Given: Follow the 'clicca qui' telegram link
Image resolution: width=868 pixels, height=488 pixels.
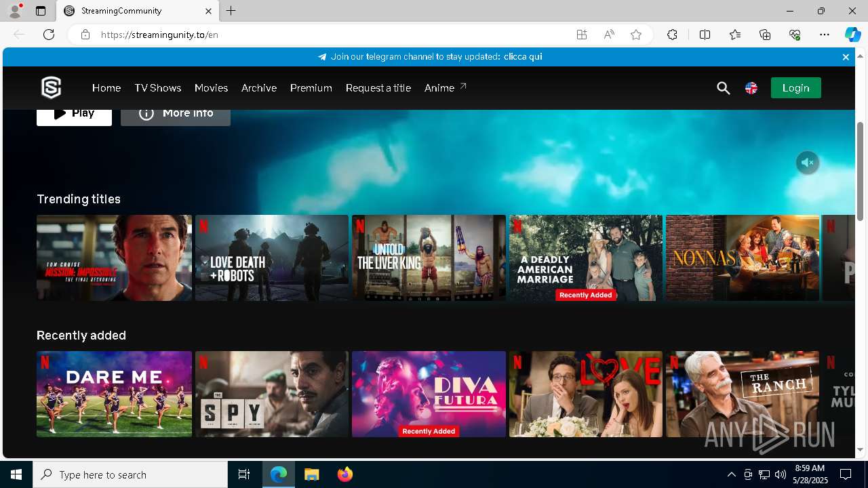Looking at the screenshot, I should pos(523,57).
